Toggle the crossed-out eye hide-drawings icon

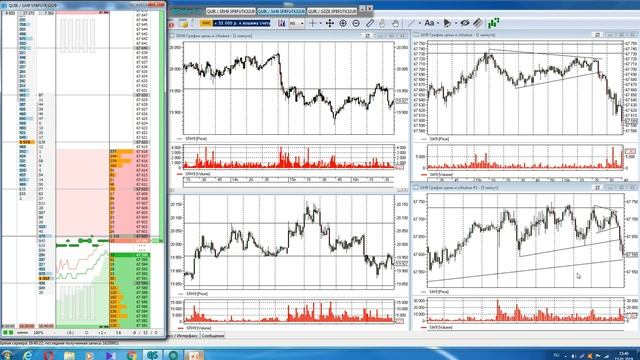click(465, 23)
